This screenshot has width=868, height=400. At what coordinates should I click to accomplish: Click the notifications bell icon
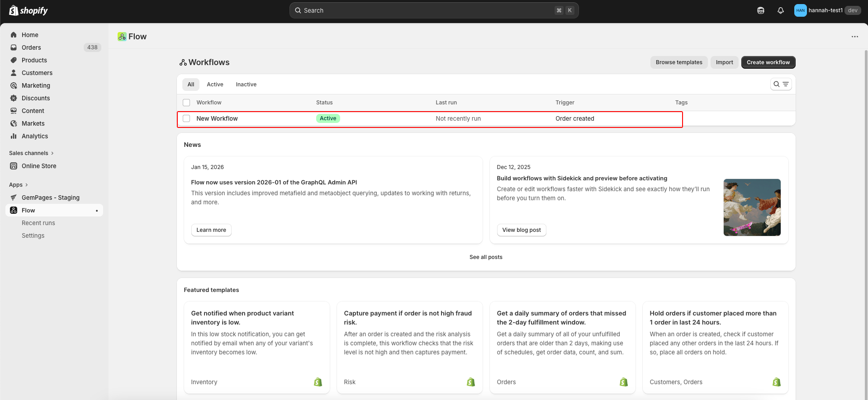point(780,10)
